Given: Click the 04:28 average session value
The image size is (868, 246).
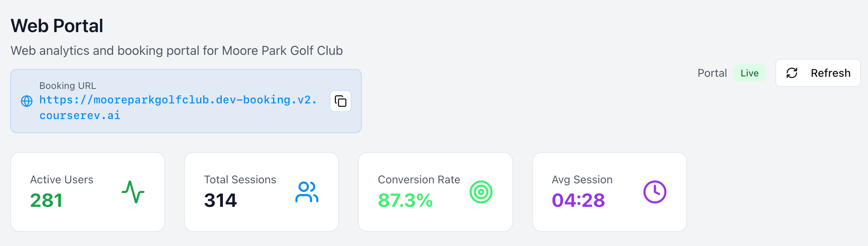Looking at the screenshot, I should [578, 201].
